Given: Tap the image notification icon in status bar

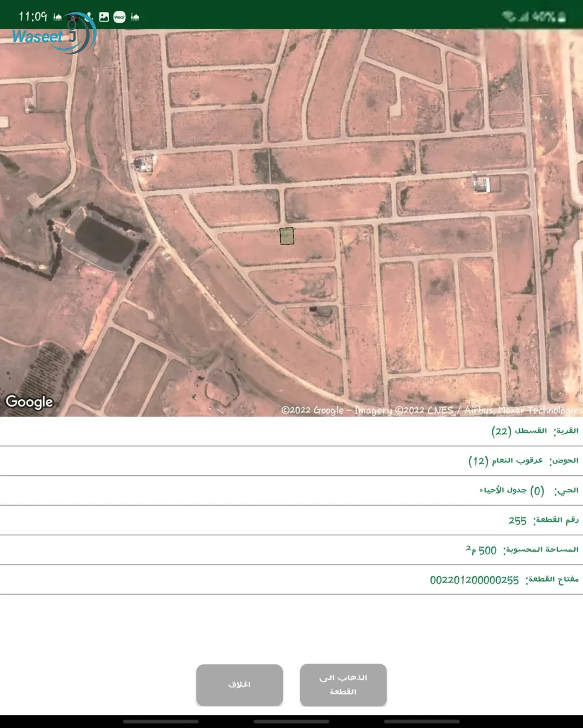Looking at the screenshot, I should (104, 17).
